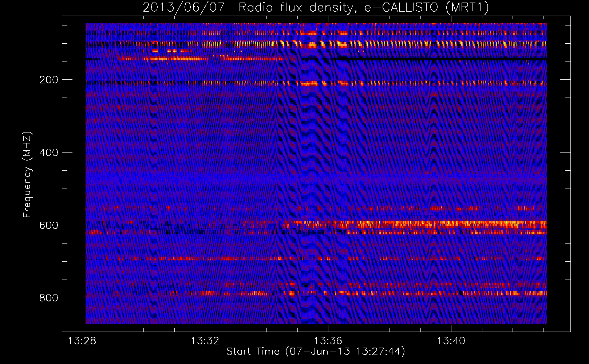The height and width of the screenshot is (364, 589).
Task: Click the 13:36 time tick label
Action: tap(328, 341)
